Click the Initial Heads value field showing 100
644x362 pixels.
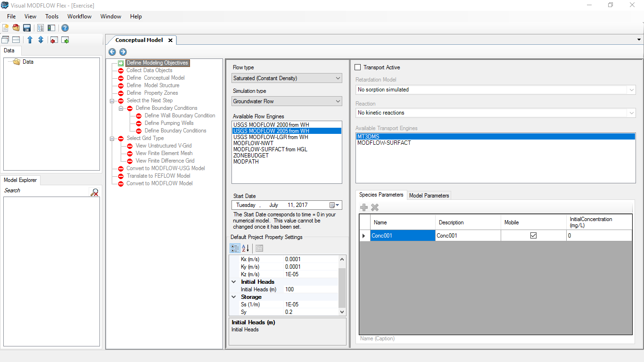coord(289,289)
